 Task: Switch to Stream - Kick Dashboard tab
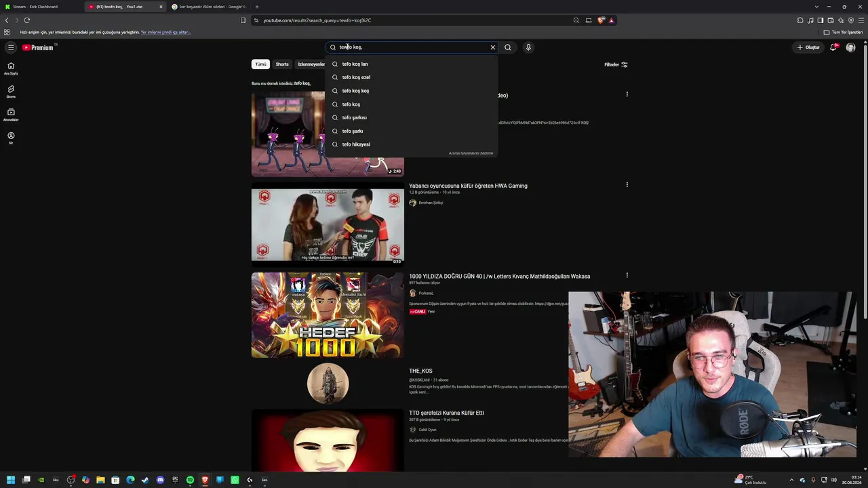click(x=41, y=7)
